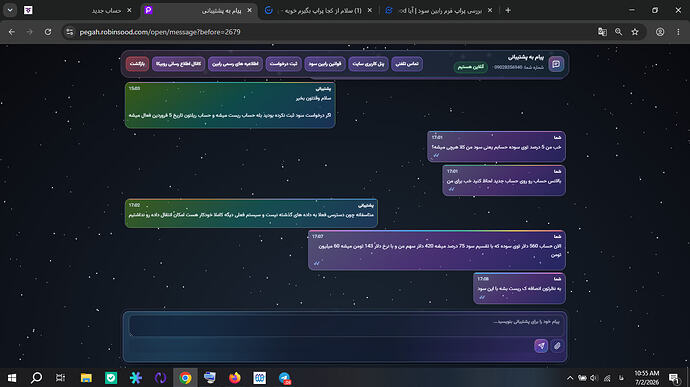Click the red 'بازگشت' back button

(137, 64)
